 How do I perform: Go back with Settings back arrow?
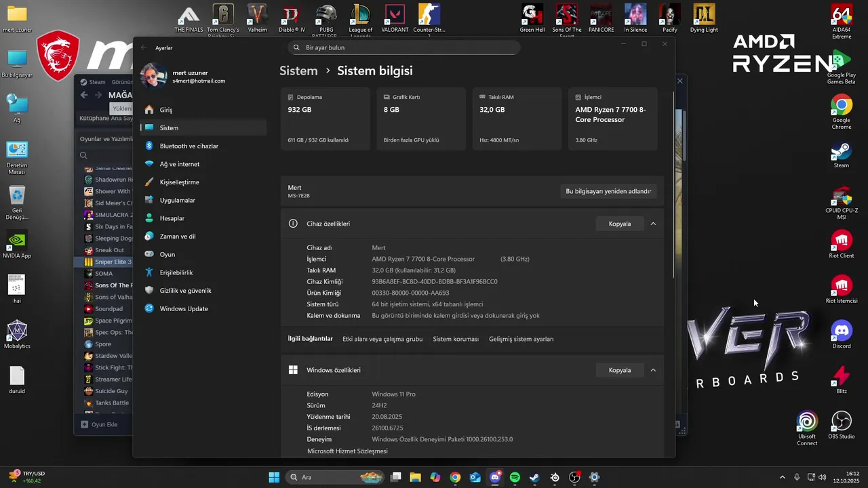click(x=144, y=48)
